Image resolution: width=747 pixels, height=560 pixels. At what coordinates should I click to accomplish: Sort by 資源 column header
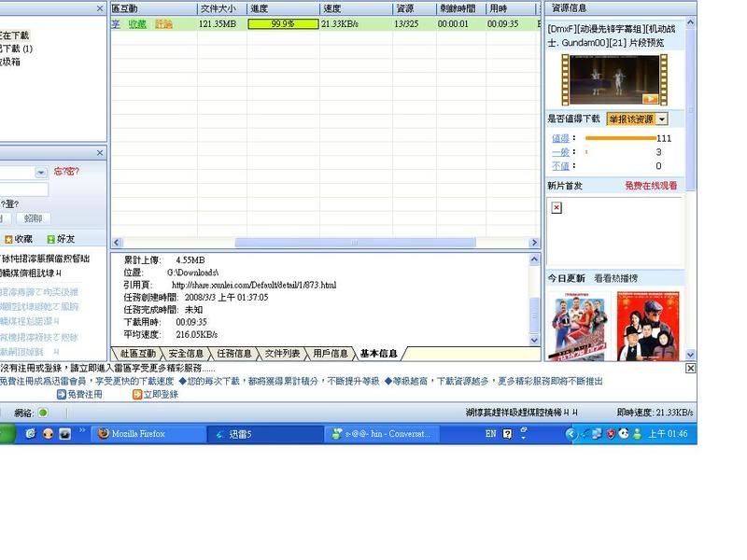414,8
